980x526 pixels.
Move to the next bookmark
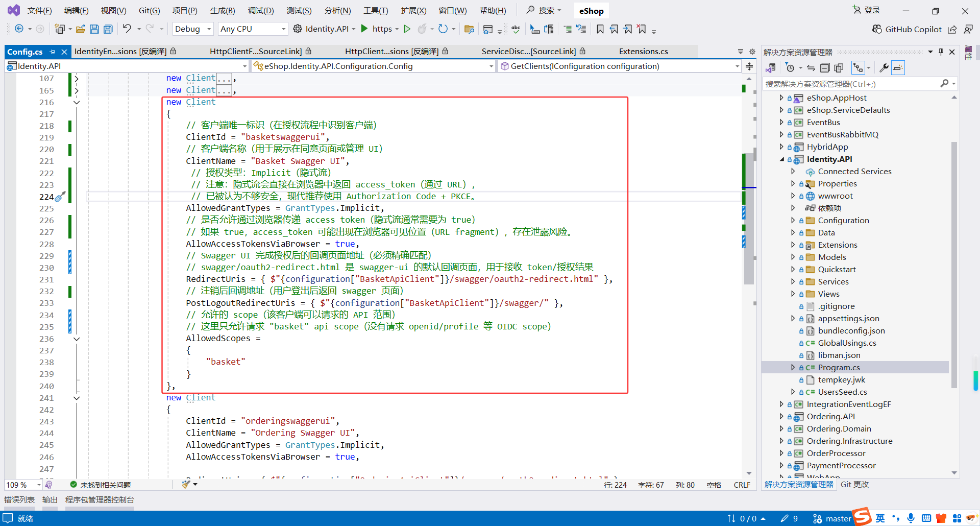tap(628, 29)
